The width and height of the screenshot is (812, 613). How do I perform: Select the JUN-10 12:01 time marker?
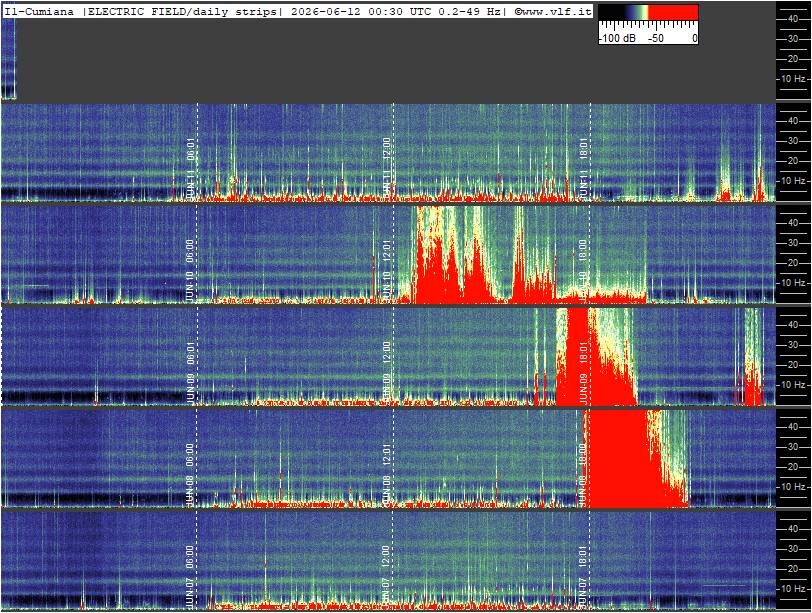tap(387, 270)
